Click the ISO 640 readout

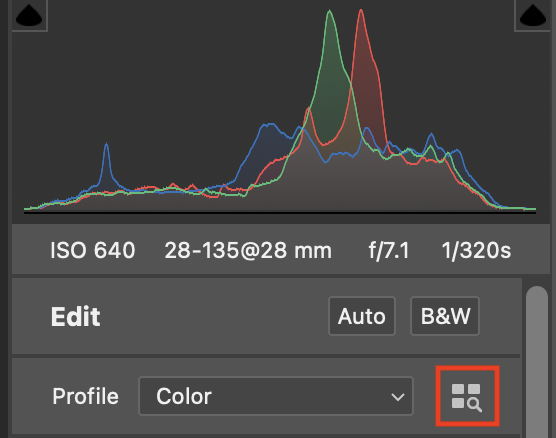pyautogui.click(x=93, y=250)
